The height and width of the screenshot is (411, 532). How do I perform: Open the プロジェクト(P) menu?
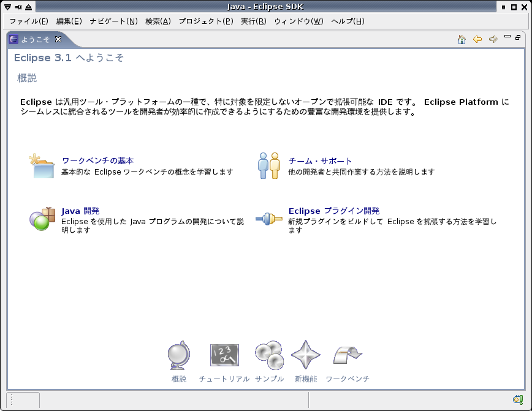pos(206,21)
